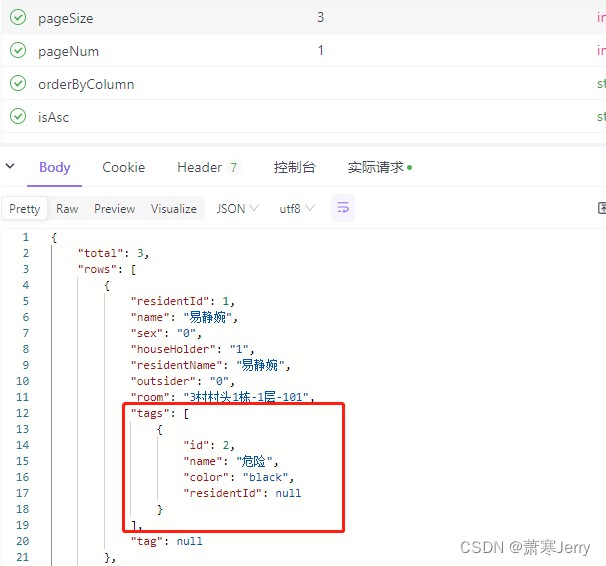Screen dimensions: 606x566
Task: Click the pageNum parameter name
Action: click(x=68, y=51)
